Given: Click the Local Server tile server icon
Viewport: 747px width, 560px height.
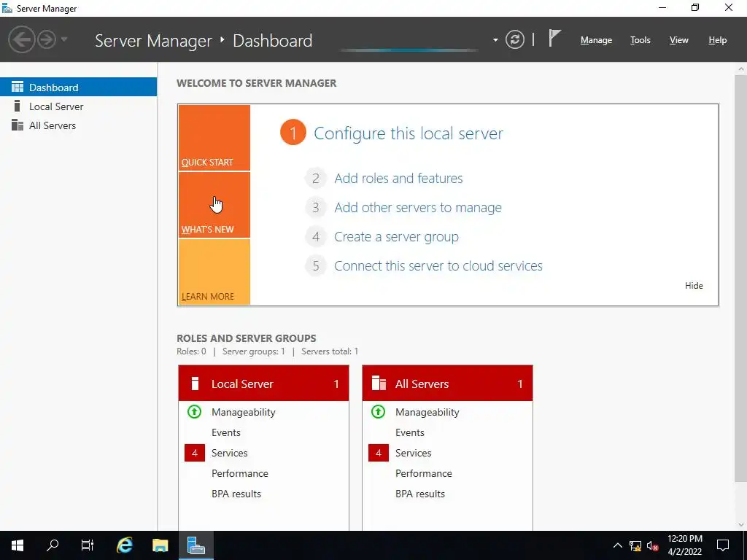Looking at the screenshot, I should (194, 384).
